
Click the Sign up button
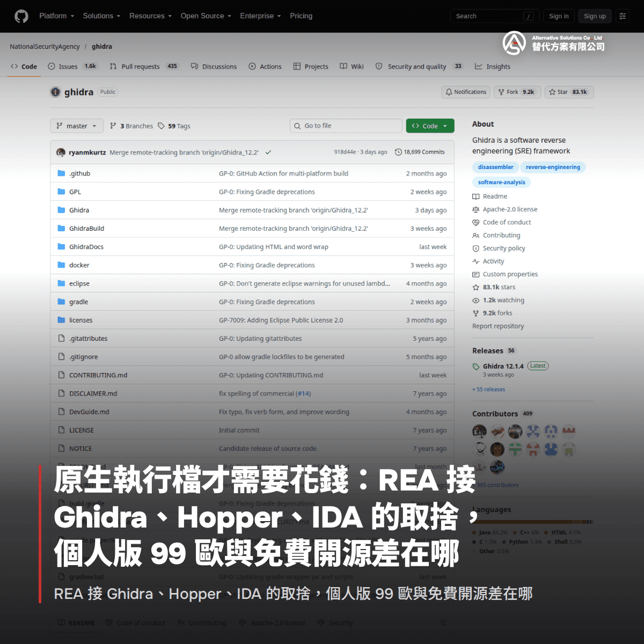click(x=595, y=16)
